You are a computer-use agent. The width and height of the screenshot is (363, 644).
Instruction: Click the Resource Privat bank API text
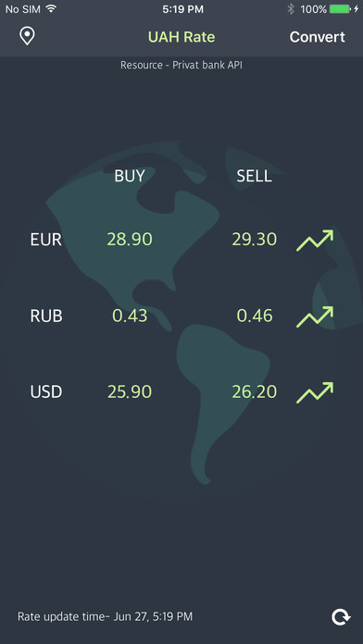point(181,65)
